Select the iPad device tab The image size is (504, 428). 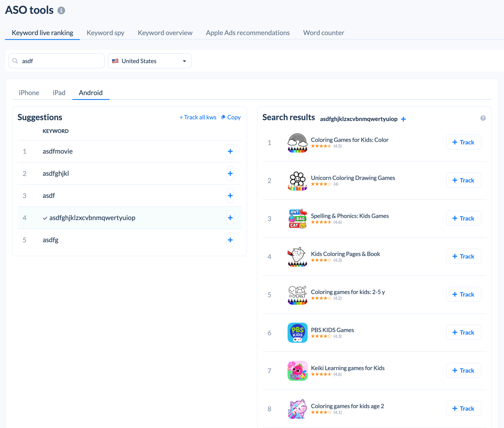click(x=59, y=93)
